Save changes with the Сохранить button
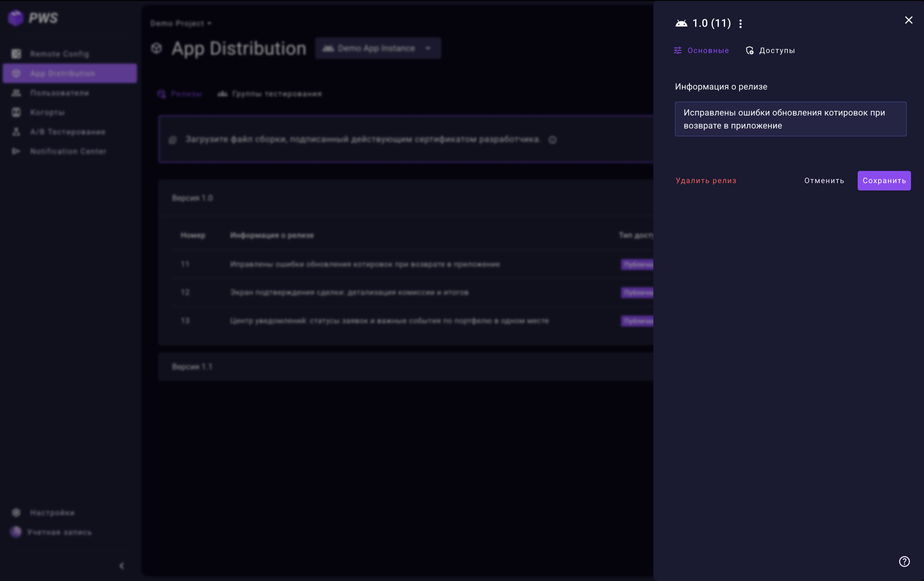Screen dimensions: 924x581 pyautogui.click(x=884, y=181)
